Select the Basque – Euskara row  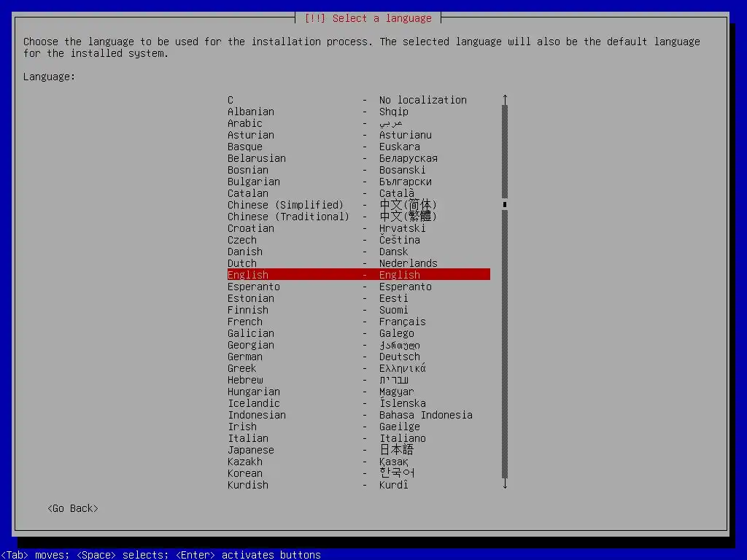(359, 147)
